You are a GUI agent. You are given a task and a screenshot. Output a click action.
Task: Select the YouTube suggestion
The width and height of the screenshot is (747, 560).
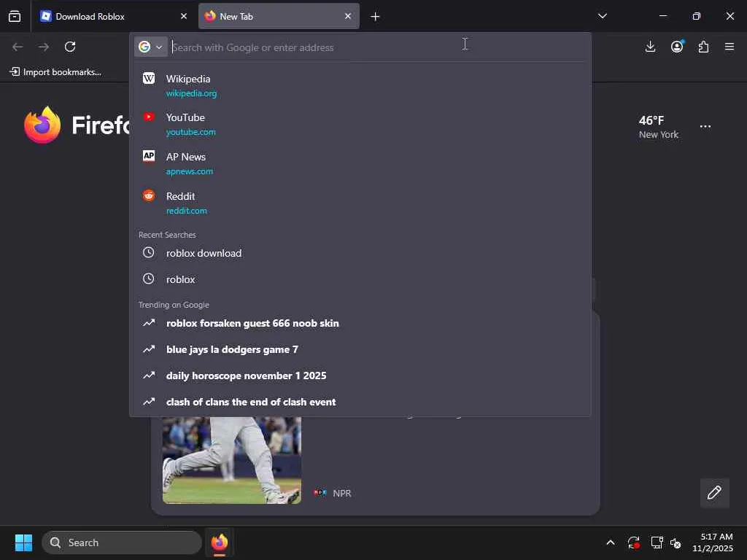coord(360,124)
